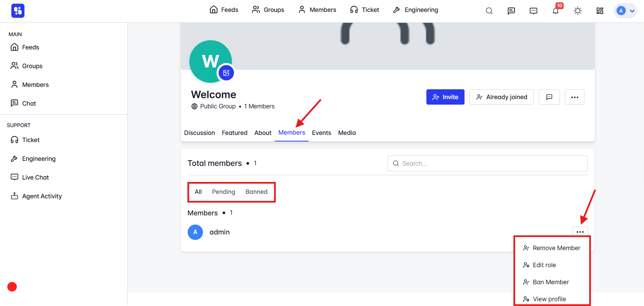644x306 pixels.
Task: Click the group chat icon button
Action: coord(549,97)
